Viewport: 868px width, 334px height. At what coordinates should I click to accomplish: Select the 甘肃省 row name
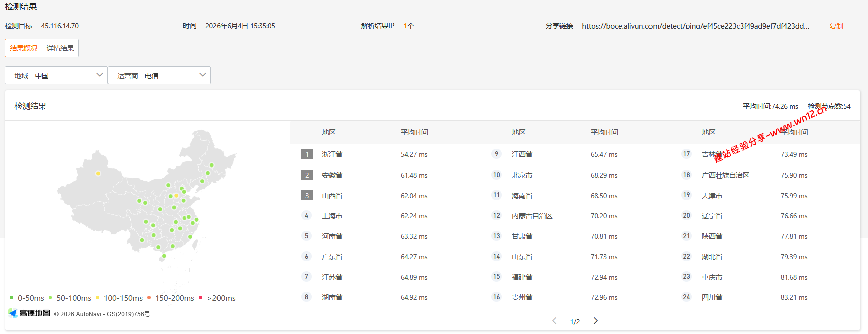tap(522, 236)
